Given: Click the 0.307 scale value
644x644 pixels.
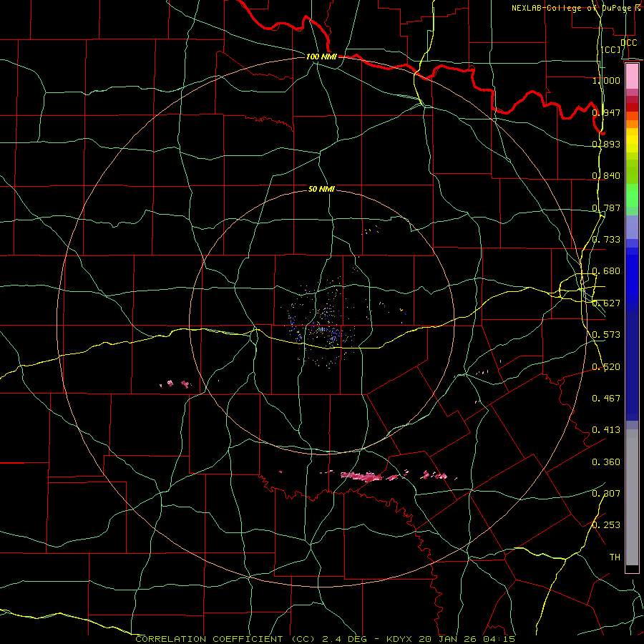Looking at the screenshot, I should [x=606, y=493].
